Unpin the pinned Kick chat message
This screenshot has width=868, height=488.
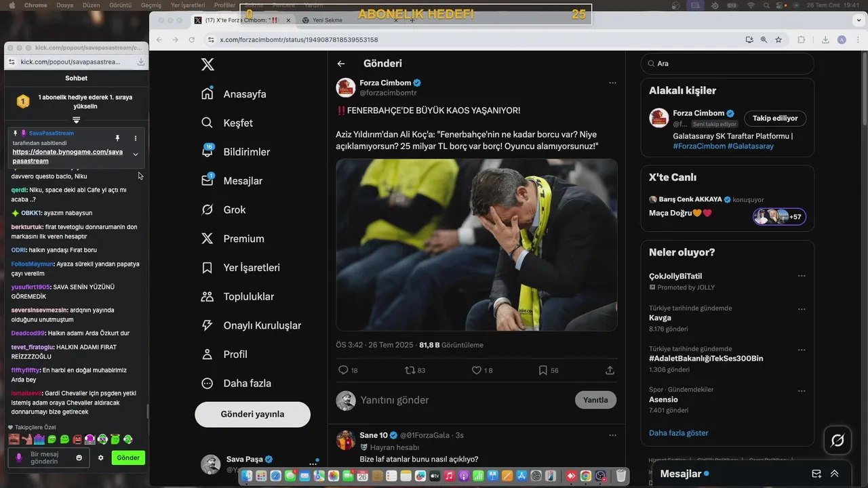pyautogui.click(x=117, y=138)
